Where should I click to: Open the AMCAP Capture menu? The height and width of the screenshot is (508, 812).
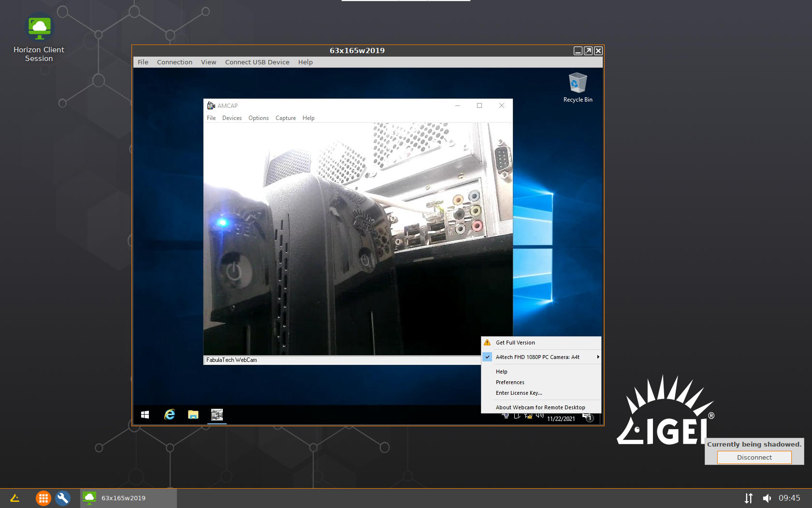(286, 118)
